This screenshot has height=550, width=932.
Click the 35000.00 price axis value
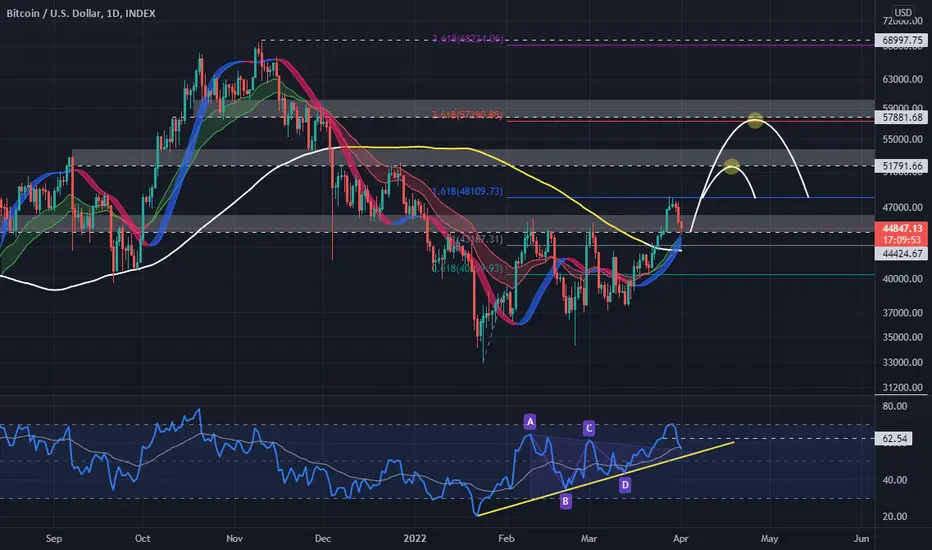pos(902,337)
